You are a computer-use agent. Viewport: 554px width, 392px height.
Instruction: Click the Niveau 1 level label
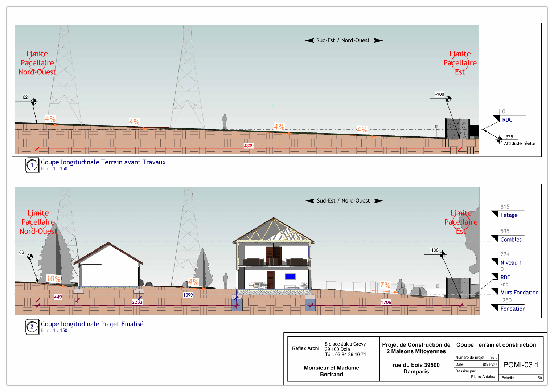(x=511, y=263)
